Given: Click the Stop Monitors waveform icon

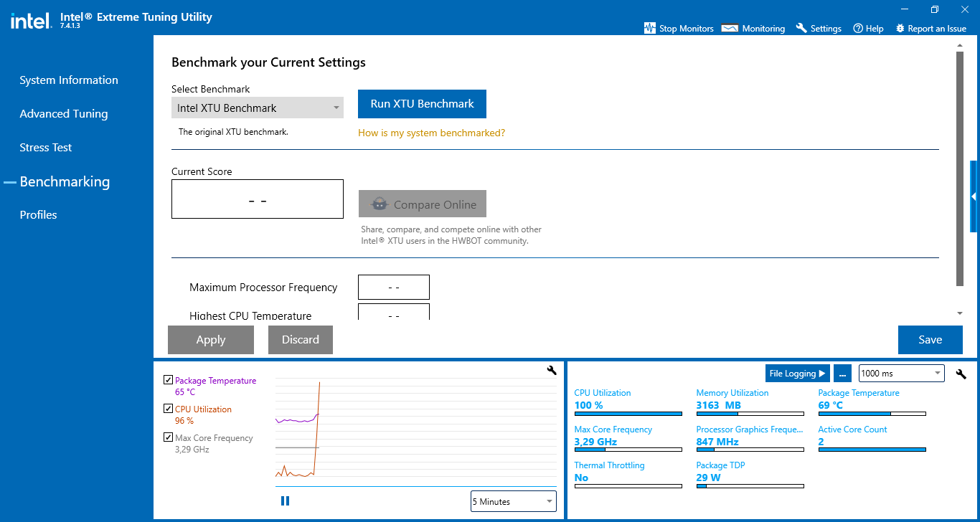Looking at the screenshot, I should (x=650, y=29).
